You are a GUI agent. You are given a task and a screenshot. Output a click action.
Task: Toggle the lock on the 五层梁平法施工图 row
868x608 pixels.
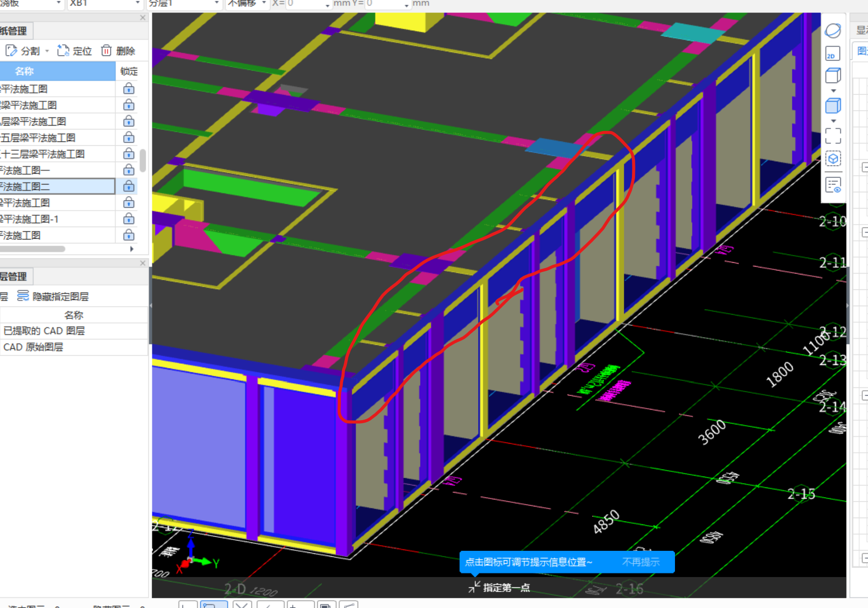[x=129, y=138]
